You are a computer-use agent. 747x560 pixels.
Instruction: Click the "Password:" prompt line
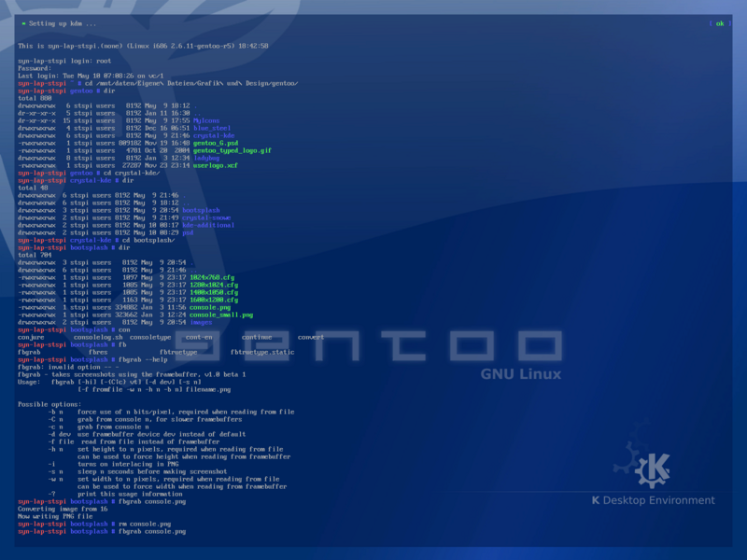coord(35,68)
